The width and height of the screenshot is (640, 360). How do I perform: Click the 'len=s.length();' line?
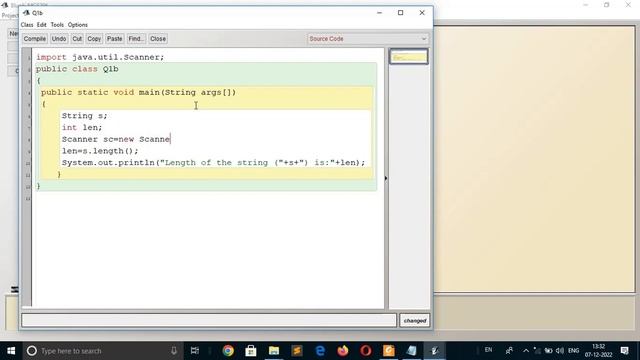[100, 151]
